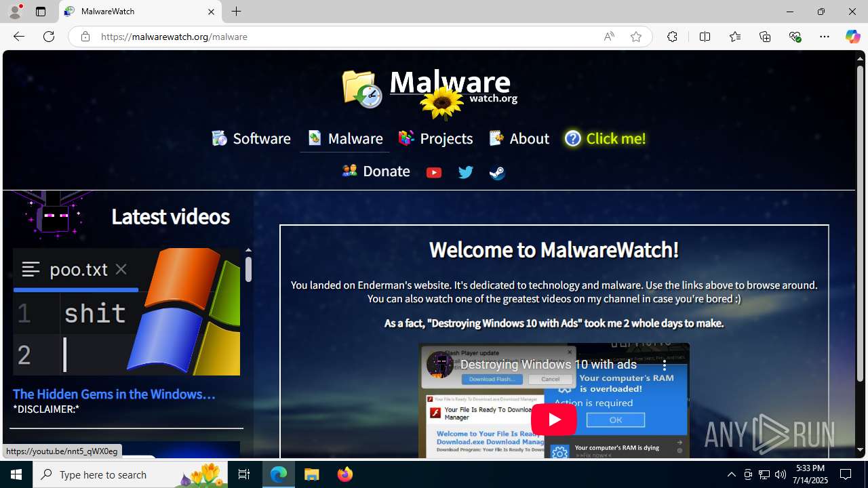
Task: Open Browser essentials
Action: [795, 37]
